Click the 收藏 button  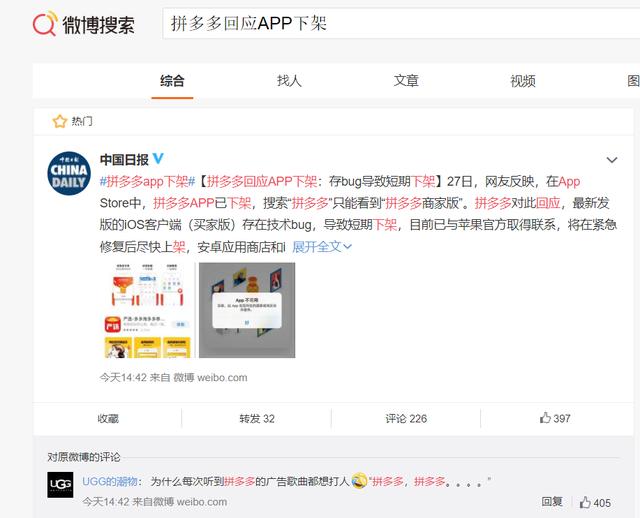point(108,419)
